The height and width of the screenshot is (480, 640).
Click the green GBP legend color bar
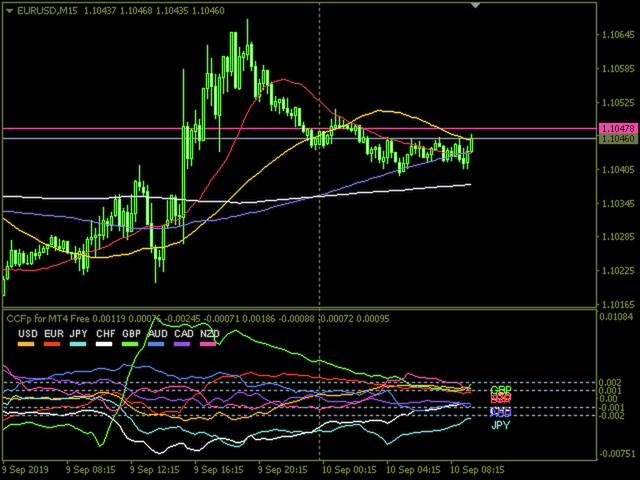131,345
